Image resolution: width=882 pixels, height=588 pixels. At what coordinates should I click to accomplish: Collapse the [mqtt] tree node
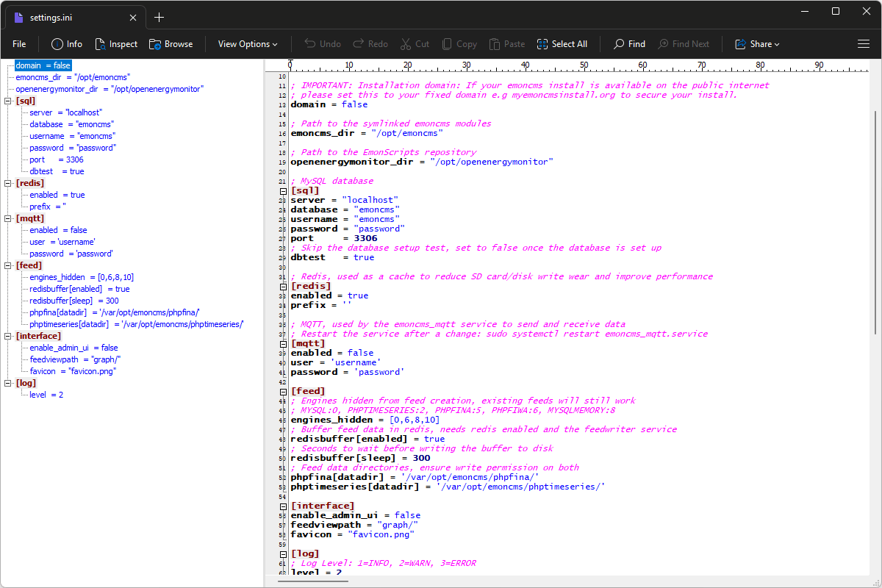(8, 218)
